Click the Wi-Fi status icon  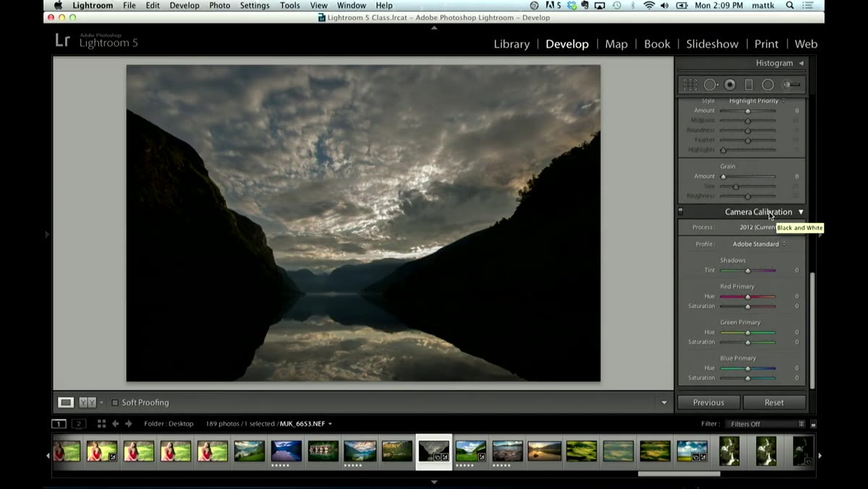point(649,6)
